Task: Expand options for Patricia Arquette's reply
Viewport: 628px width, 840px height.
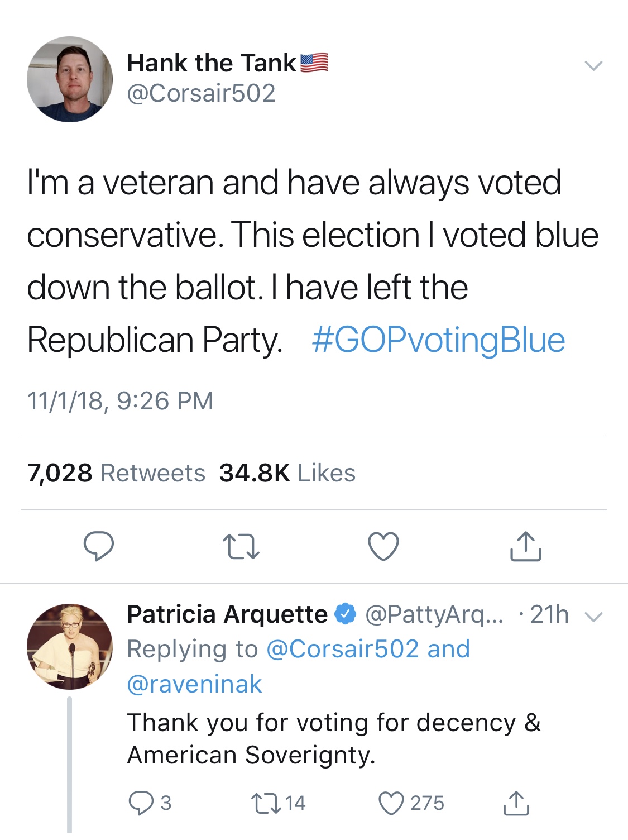Action: (x=593, y=617)
